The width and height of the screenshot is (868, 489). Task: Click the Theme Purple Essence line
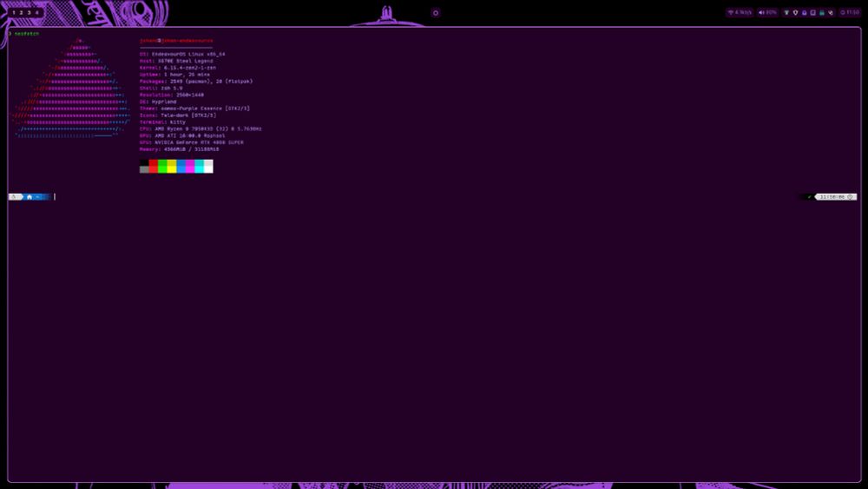(194, 109)
